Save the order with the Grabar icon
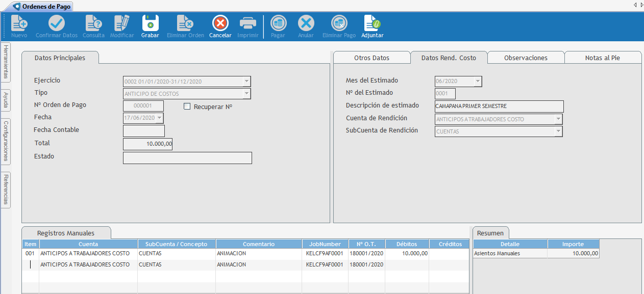The image size is (644, 294). [x=150, y=23]
